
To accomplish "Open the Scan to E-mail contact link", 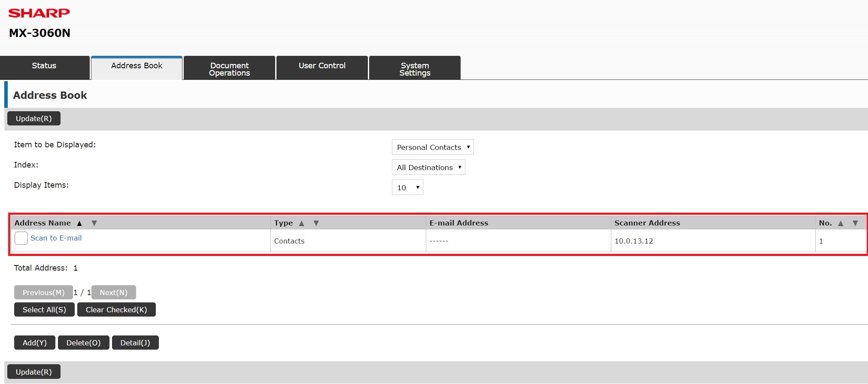I will (x=56, y=238).
